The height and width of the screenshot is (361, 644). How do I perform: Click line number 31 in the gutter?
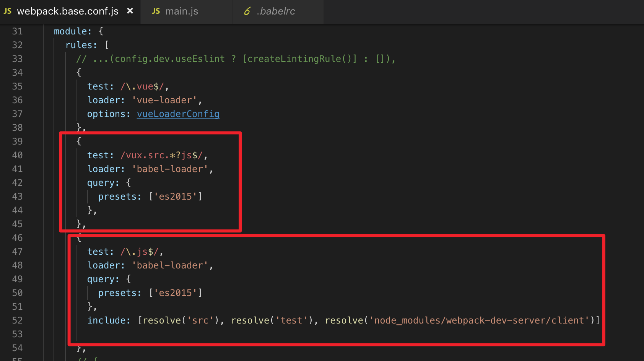[x=17, y=31]
